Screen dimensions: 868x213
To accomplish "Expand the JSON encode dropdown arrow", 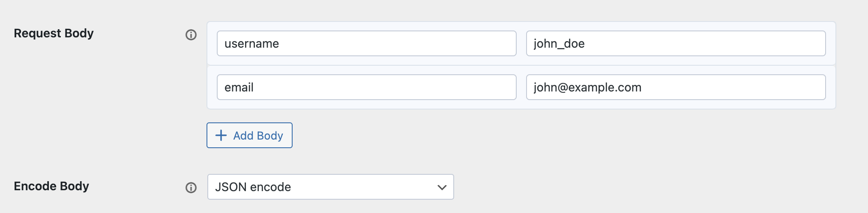I will point(442,187).
